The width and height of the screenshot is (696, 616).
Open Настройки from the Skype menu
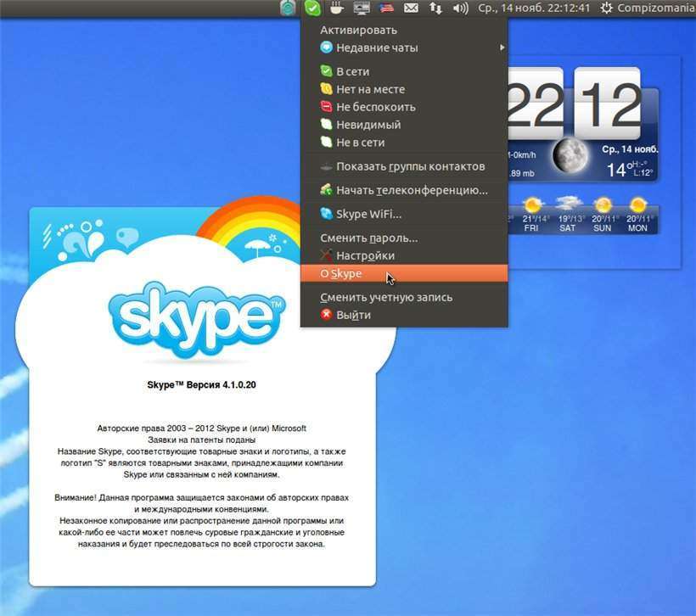[x=404, y=255]
